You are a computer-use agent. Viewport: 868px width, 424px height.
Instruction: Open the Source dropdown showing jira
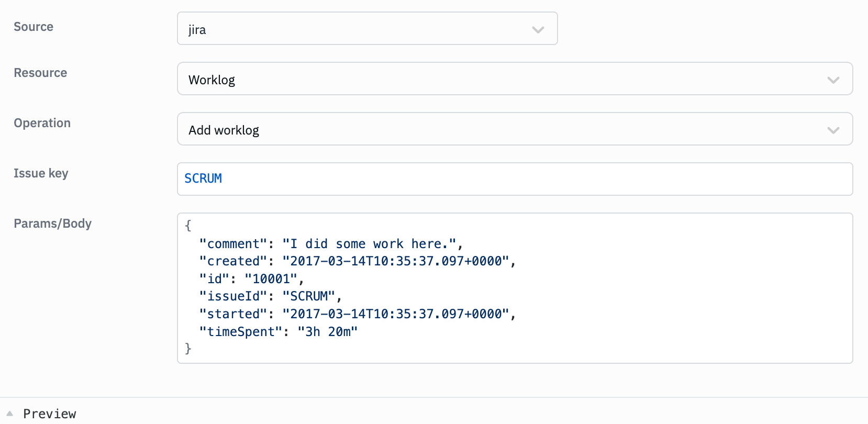pyautogui.click(x=367, y=28)
